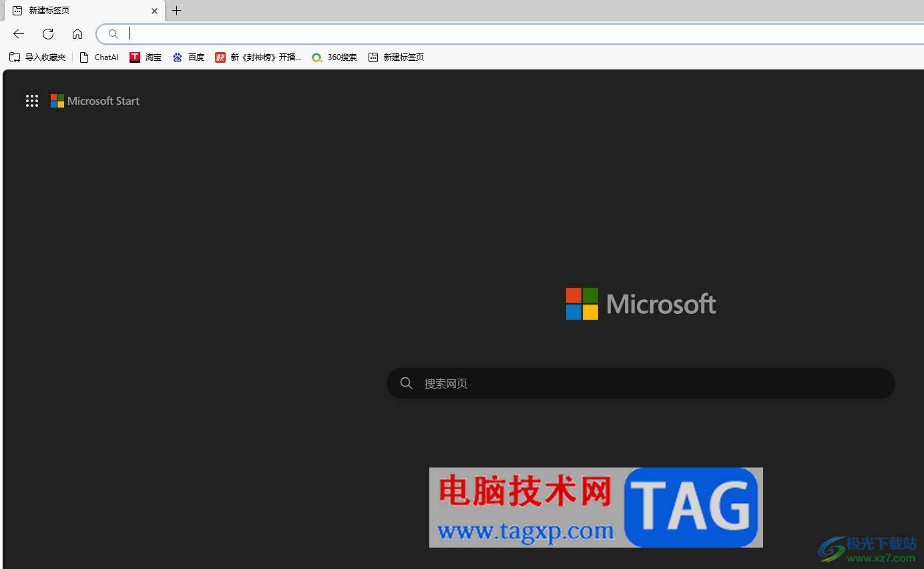Click the address bar search icon
924x569 pixels.
click(113, 34)
